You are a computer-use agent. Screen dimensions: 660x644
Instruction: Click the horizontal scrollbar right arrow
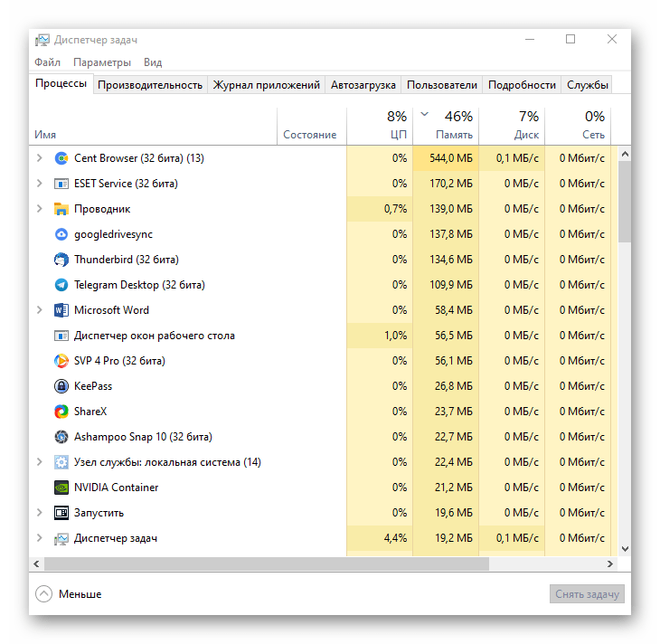coord(610,564)
